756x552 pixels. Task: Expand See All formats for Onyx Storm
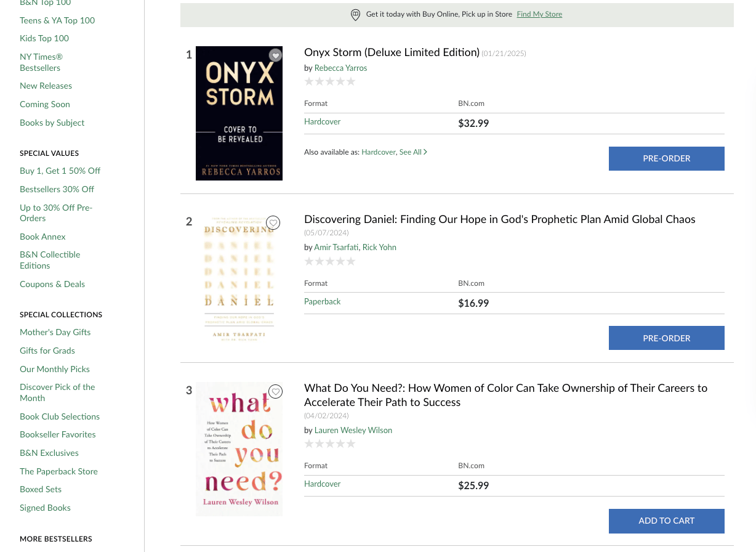413,152
